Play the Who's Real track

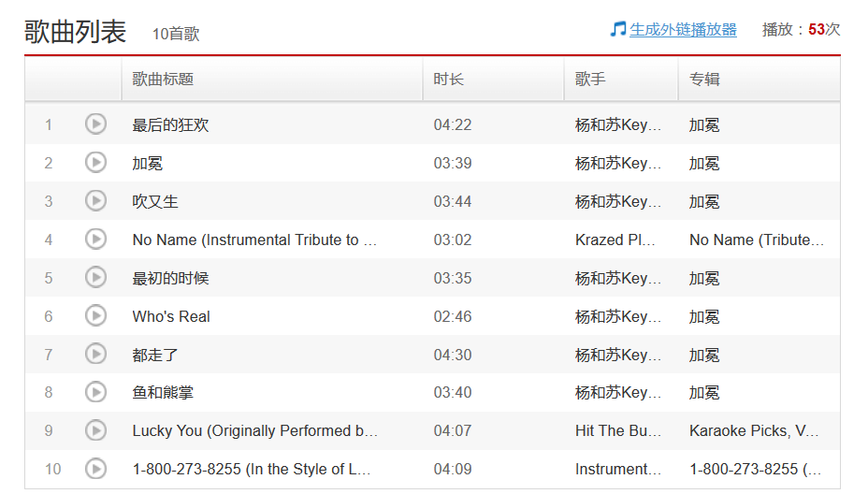[x=95, y=316]
